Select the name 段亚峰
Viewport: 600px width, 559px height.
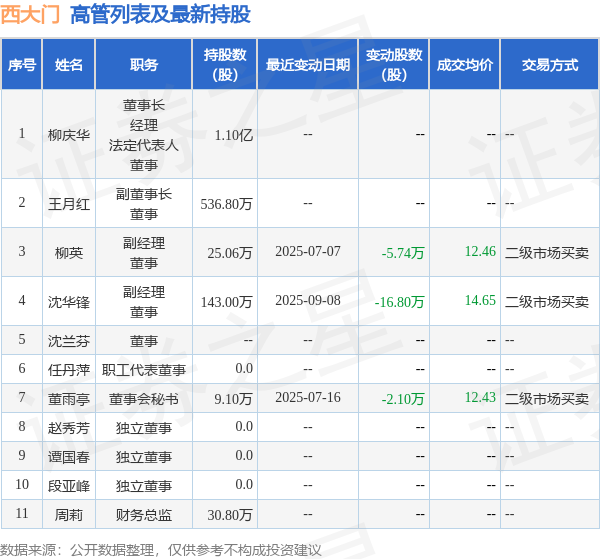[69, 486]
